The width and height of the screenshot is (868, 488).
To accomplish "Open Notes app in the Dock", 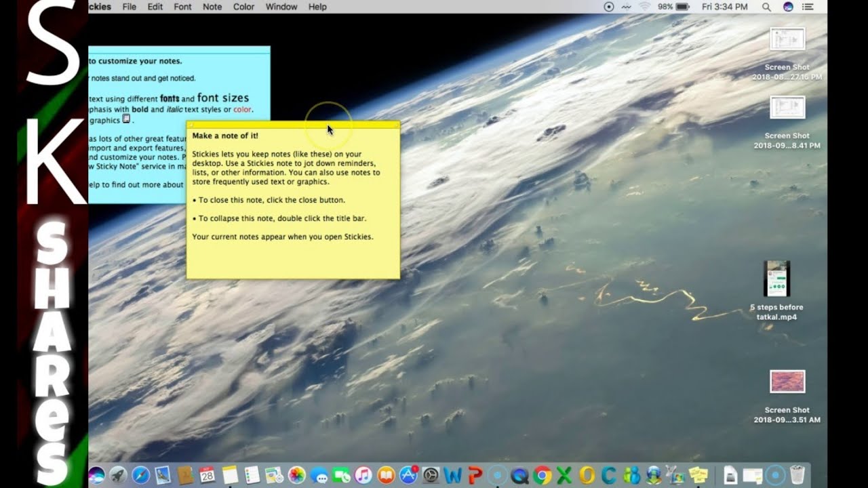I will (x=230, y=475).
